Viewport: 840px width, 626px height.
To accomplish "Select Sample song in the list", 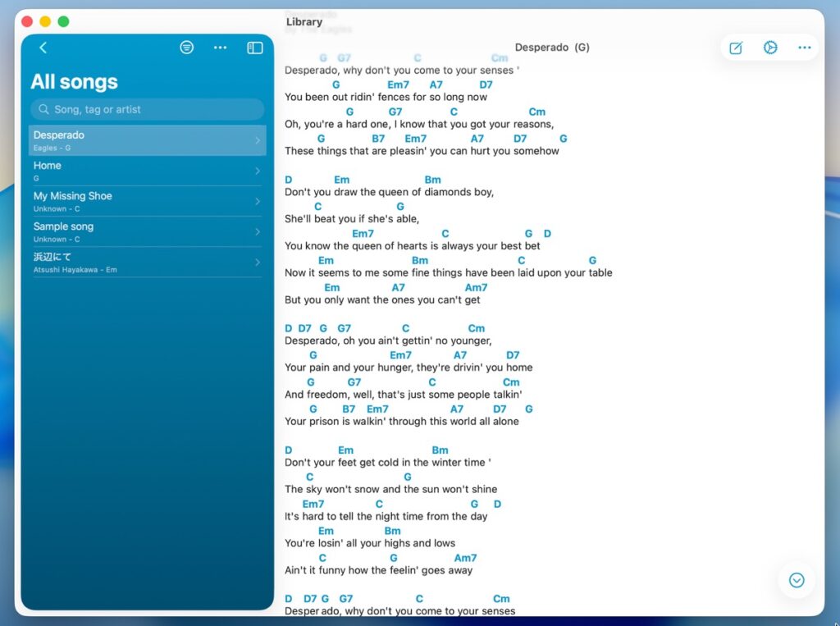I will pyautogui.click(x=63, y=226).
